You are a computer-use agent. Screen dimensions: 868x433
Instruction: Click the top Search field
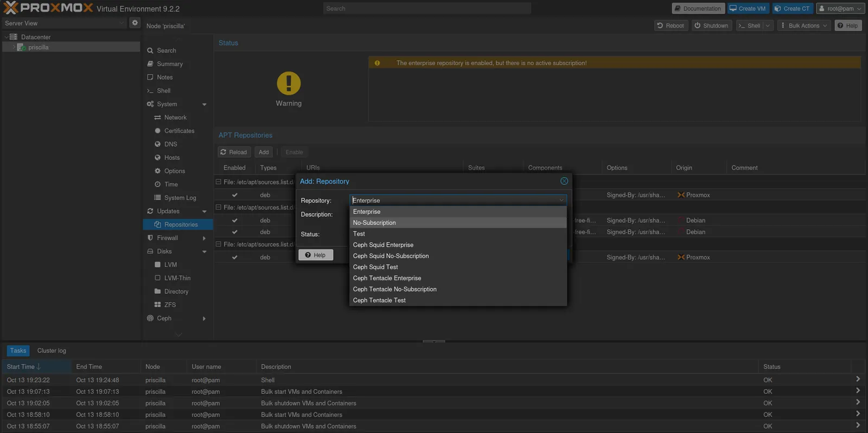pos(427,9)
